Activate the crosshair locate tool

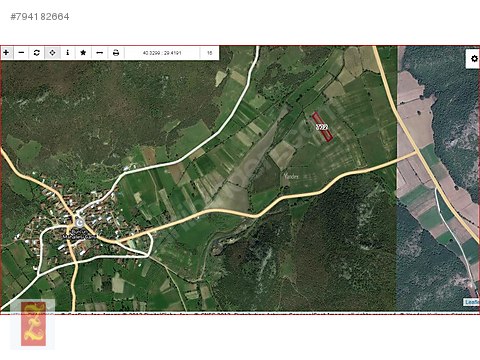(52, 53)
